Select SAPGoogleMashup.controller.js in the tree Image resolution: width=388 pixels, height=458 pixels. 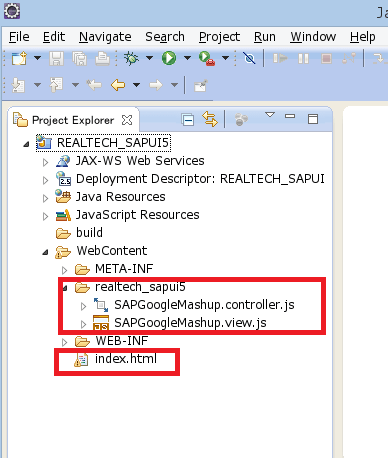pos(204,305)
